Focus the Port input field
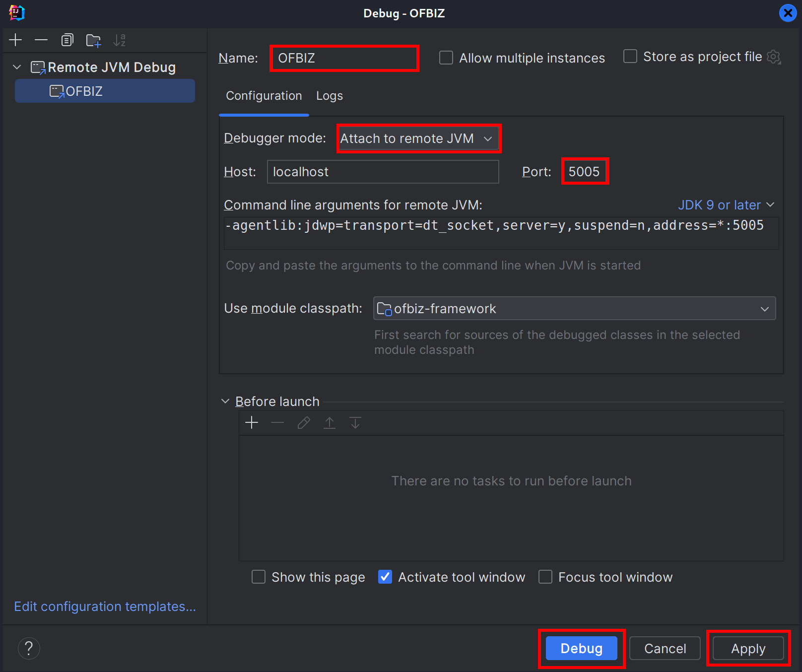 [585, 172]
